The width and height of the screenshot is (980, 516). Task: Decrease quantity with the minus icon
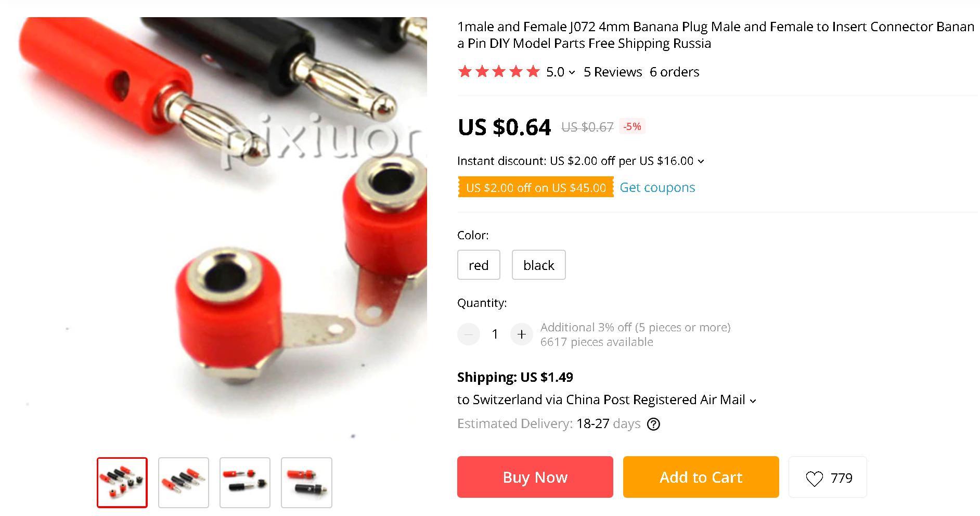[x=469, y=334]
